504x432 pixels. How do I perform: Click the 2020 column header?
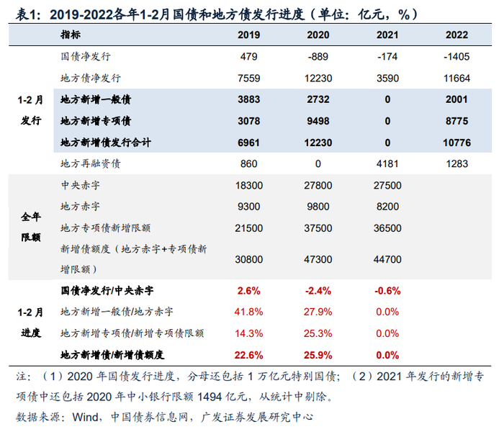(x=318, y=35)
